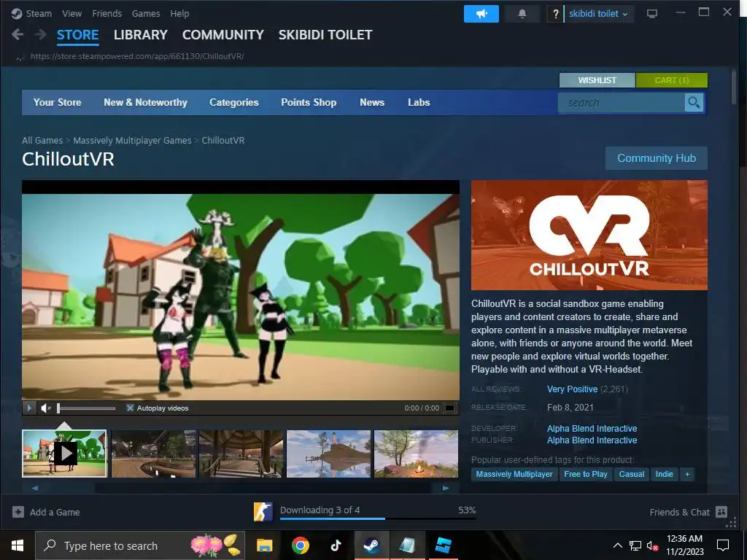Open TikTok from taskbar
Viewport: 747px width, 560px height.
[x=336, y=545]
